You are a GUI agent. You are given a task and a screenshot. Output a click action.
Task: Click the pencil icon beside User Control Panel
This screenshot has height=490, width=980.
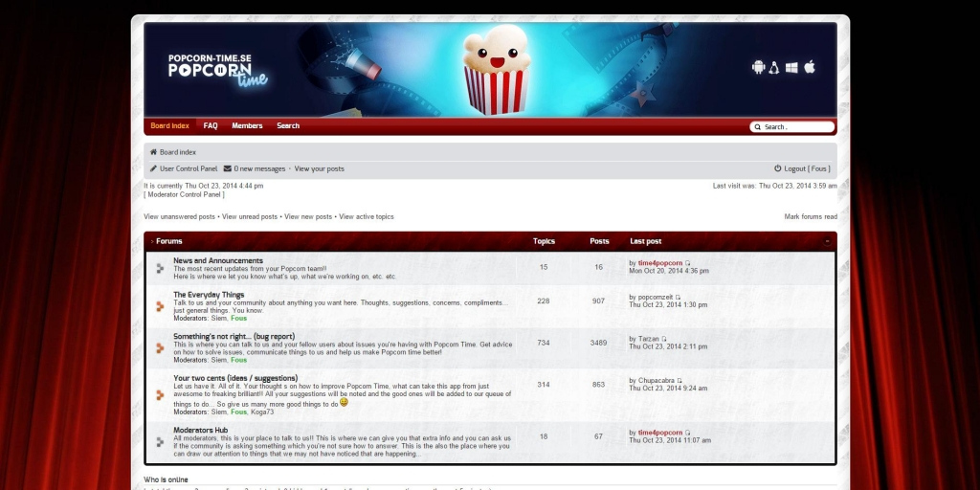coord(153,168)
